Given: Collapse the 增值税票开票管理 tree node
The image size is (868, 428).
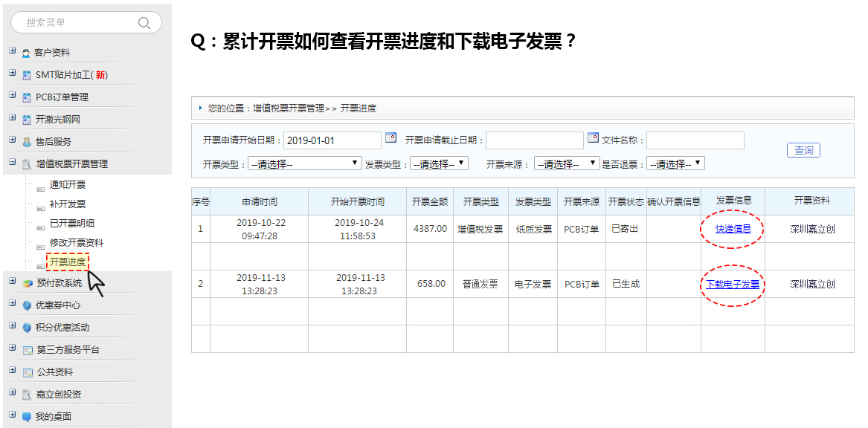Looking at the screenshot, I should click(12, 163).
